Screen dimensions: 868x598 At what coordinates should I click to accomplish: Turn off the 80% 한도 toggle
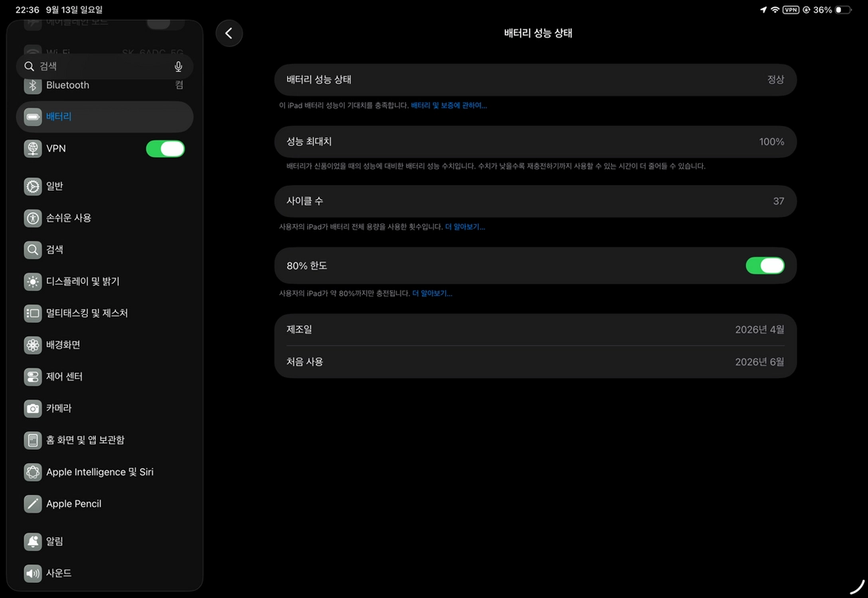pos(765,266)
